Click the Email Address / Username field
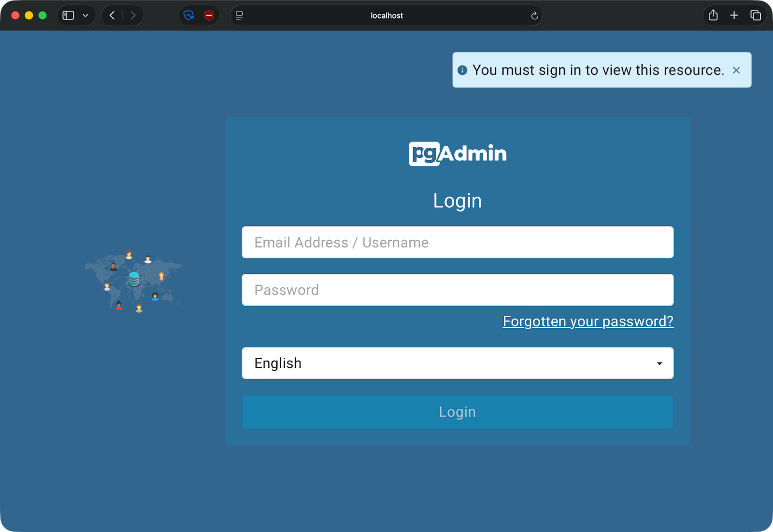 click(458, 242)
